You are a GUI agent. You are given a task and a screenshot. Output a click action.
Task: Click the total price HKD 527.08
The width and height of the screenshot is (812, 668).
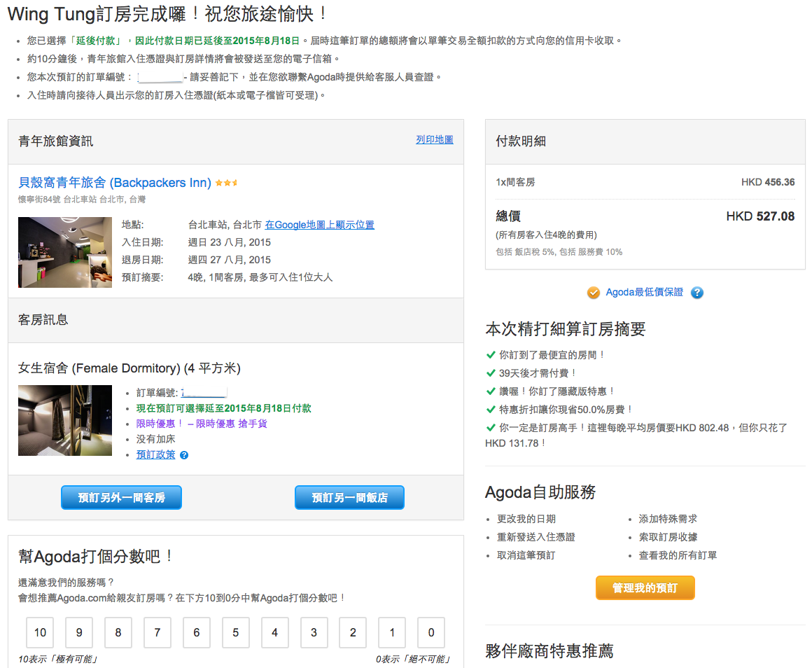click(760, 216)
